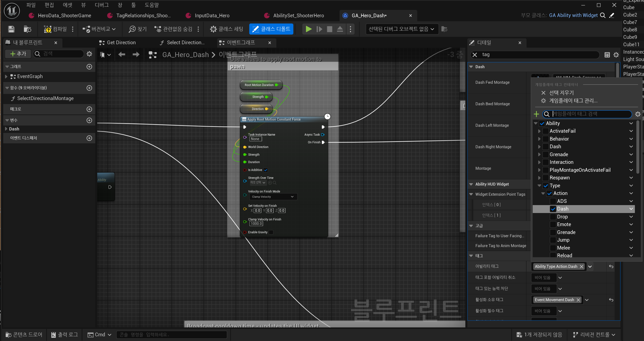Click GA Ability with Widget parent link
644x341 pixels.
[573, 15]
